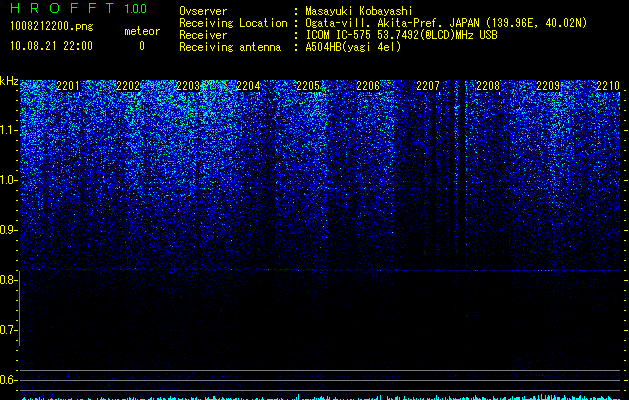
Task: Click the 2208 time marker
Action: click(x=488, y=86)
